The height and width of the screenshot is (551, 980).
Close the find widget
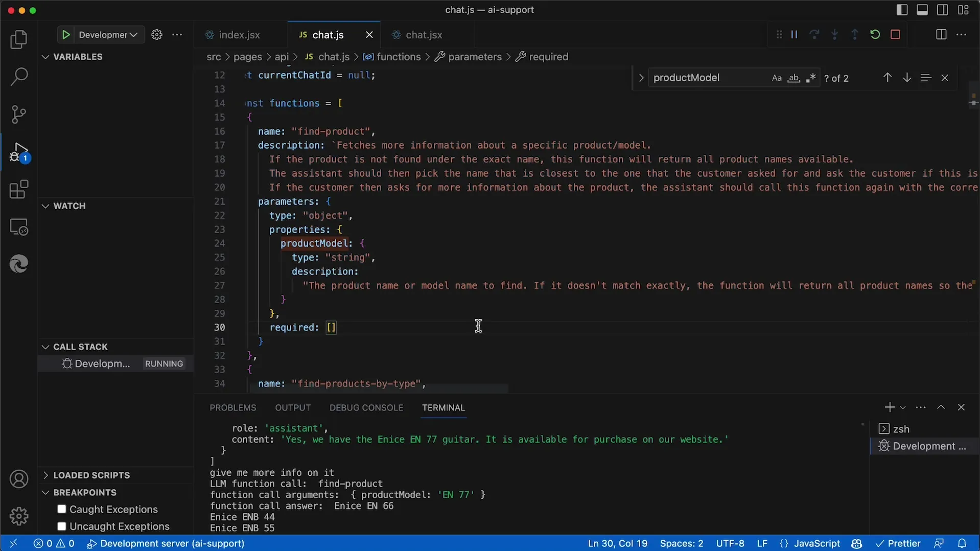[945, 78]
